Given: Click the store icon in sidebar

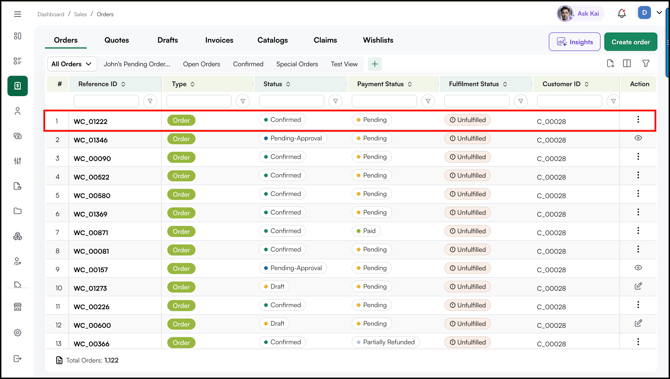Looking at the screenshot, I should [x=18, y=307].
